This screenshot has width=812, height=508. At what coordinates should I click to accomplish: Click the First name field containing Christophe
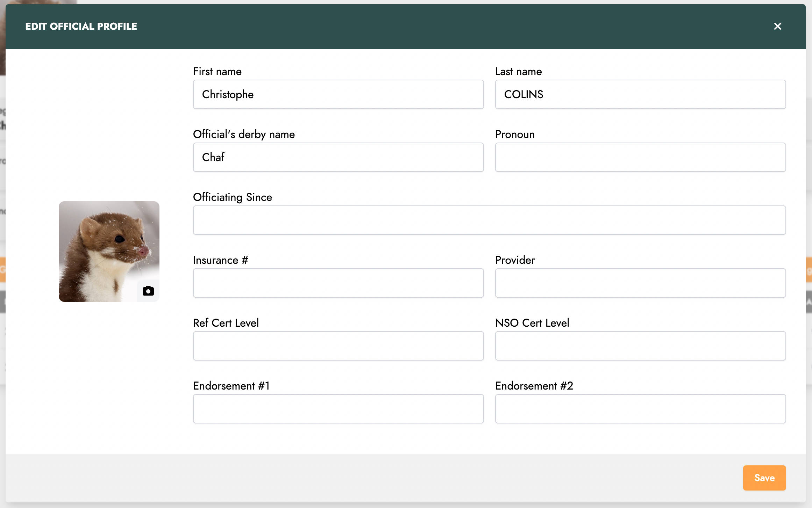(339, 94)
